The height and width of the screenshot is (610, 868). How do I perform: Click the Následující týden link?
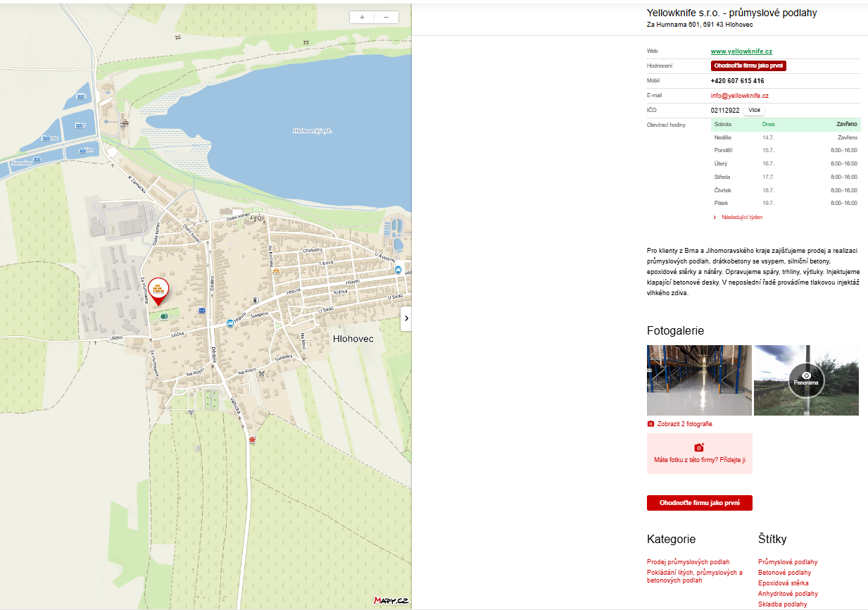coord(742,218)
